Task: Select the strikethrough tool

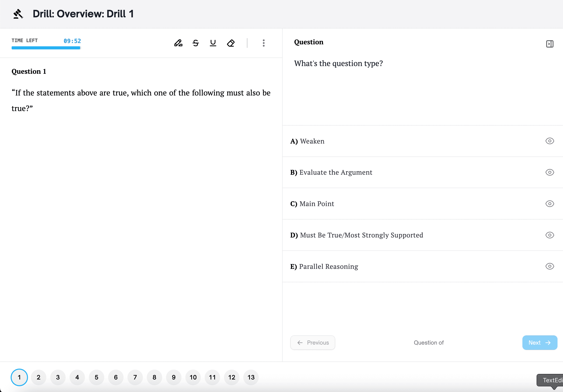Action: [196, 43]
